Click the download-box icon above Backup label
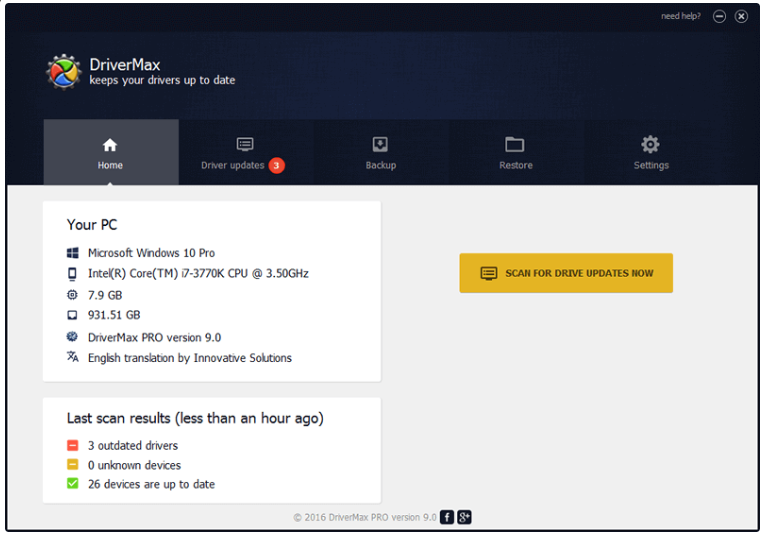765x533 pixels. [x=380, y=144]
